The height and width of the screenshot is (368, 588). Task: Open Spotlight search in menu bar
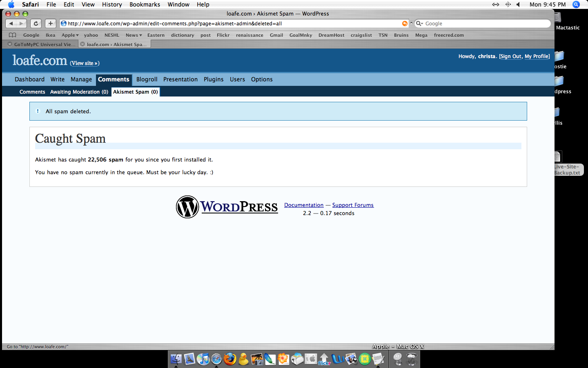click(576, 4)
